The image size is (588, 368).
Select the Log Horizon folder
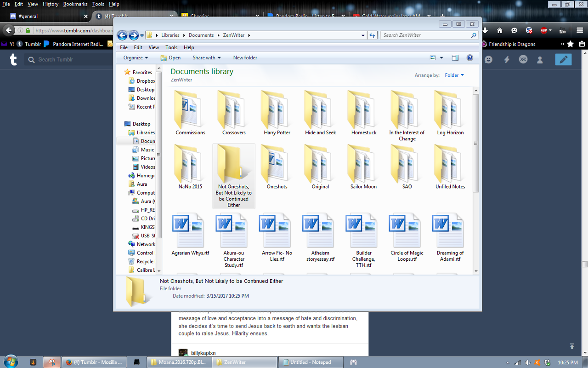point(450,113)
